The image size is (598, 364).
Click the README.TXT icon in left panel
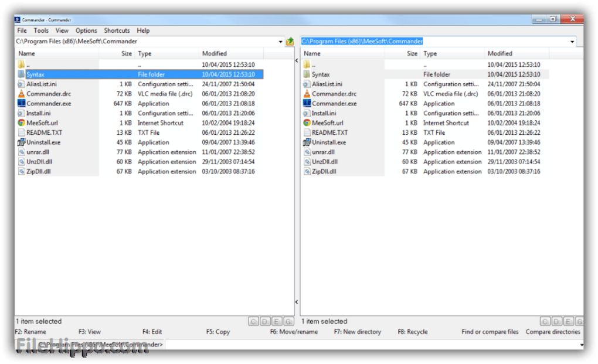tap(21, 132)
